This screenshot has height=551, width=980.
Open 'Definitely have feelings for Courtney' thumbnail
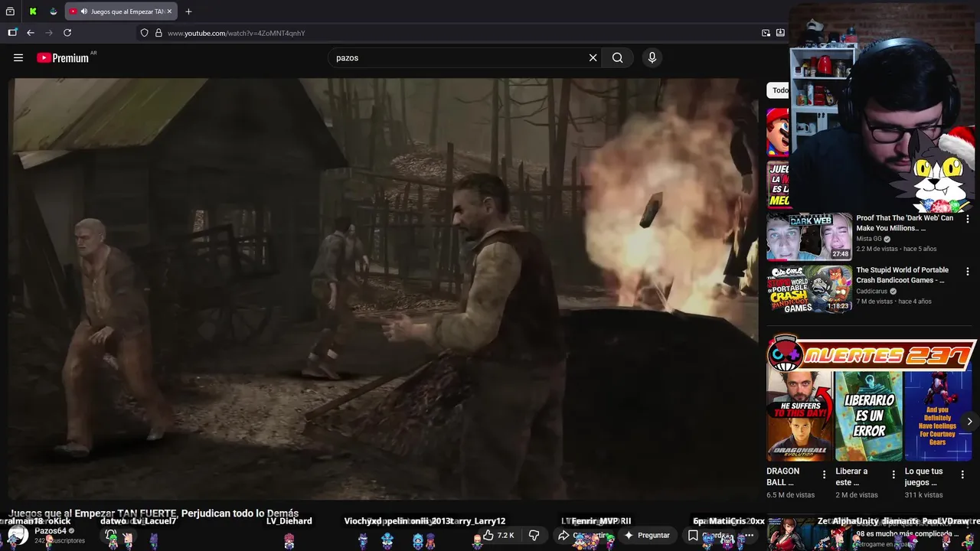pos(938,416)
